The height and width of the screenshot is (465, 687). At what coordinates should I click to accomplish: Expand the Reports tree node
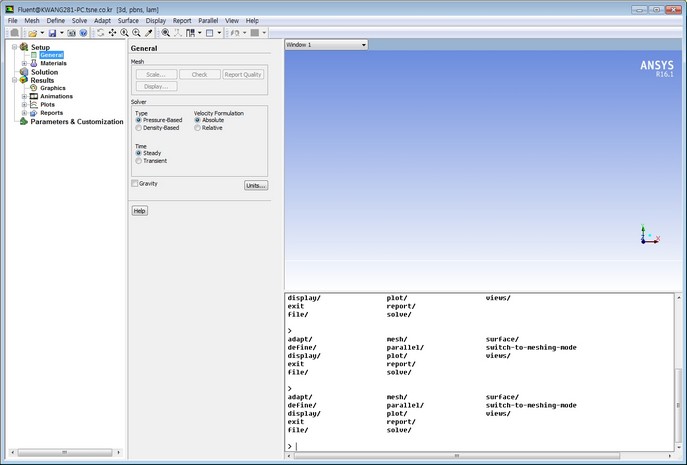(23, 113)
